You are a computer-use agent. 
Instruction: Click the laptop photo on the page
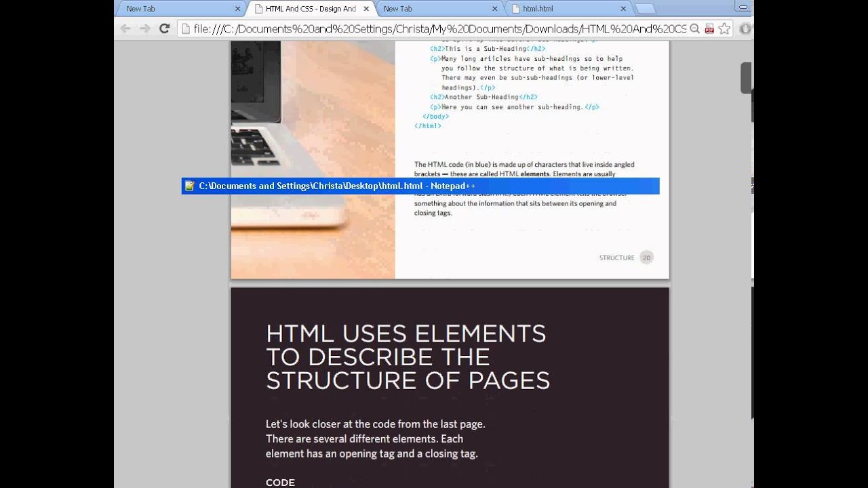tap(313, 159)
